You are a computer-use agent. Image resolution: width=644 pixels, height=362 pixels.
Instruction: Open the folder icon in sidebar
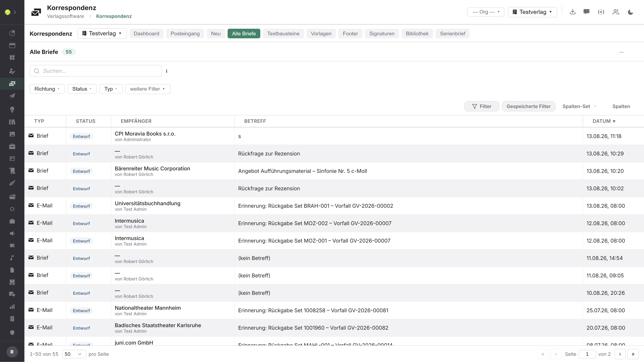pyautogui.click(x=12, y=197)
